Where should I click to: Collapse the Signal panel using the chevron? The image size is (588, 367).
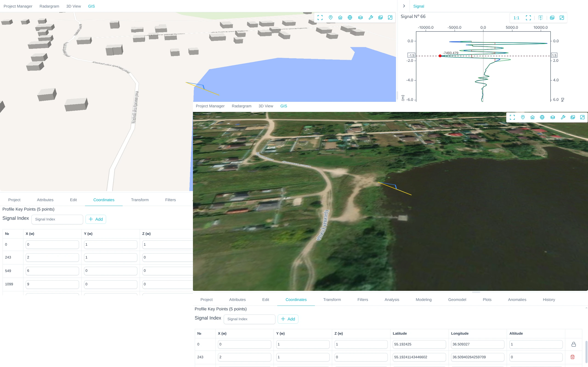pos(404,6)
